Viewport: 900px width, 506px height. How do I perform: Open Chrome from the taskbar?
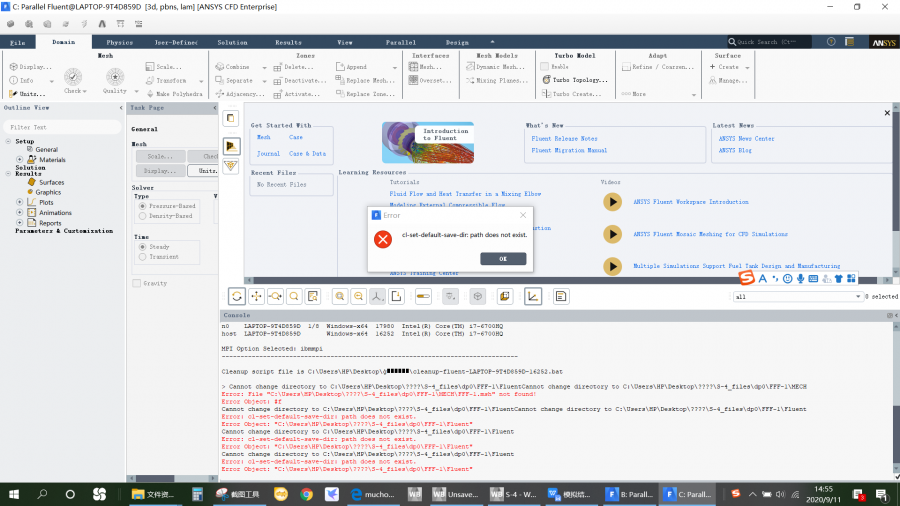[x=306, y=494]
